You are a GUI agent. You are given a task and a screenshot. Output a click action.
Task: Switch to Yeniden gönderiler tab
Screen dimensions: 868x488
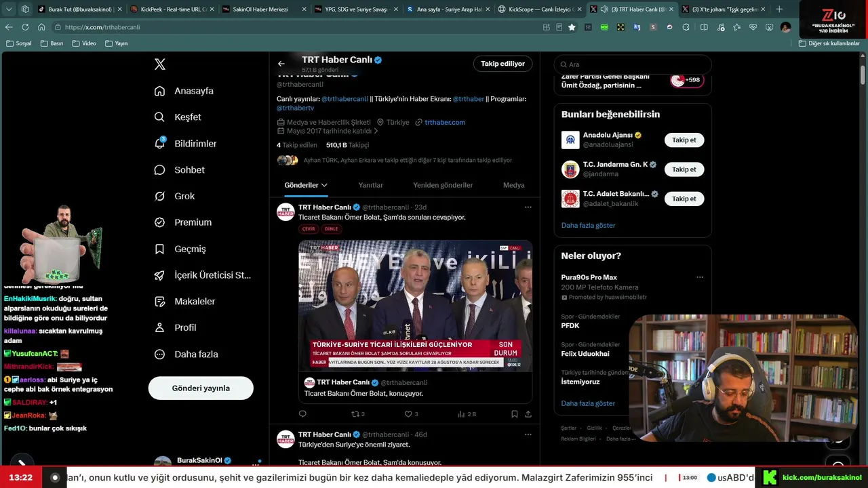coord(443,185)
